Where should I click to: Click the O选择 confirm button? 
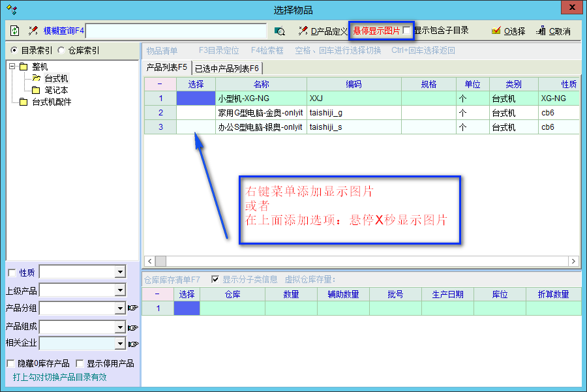click(508, 31)
